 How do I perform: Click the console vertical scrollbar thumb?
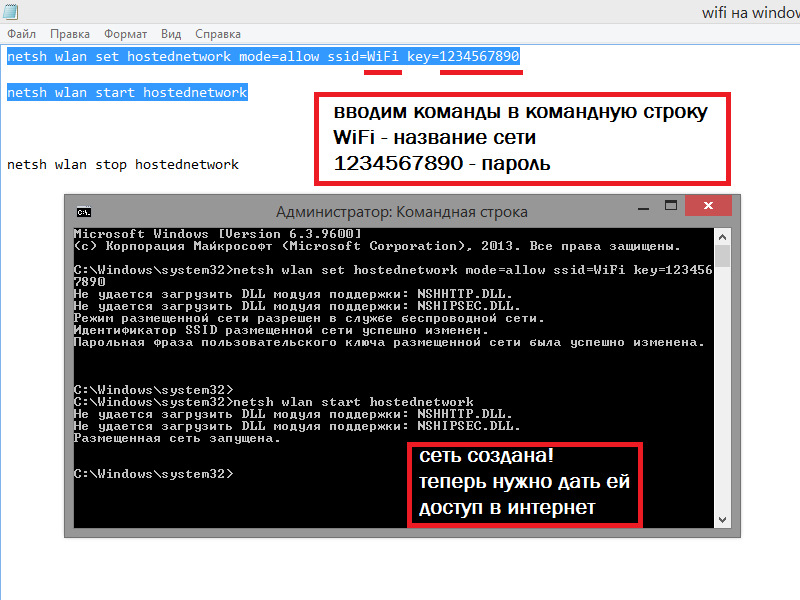click(x=722, y=256)
